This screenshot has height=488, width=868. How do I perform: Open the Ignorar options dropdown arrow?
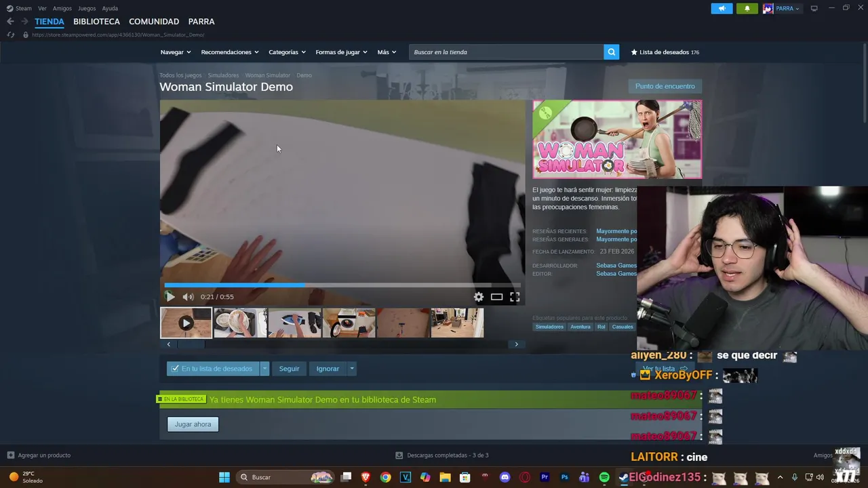point(351,369)
